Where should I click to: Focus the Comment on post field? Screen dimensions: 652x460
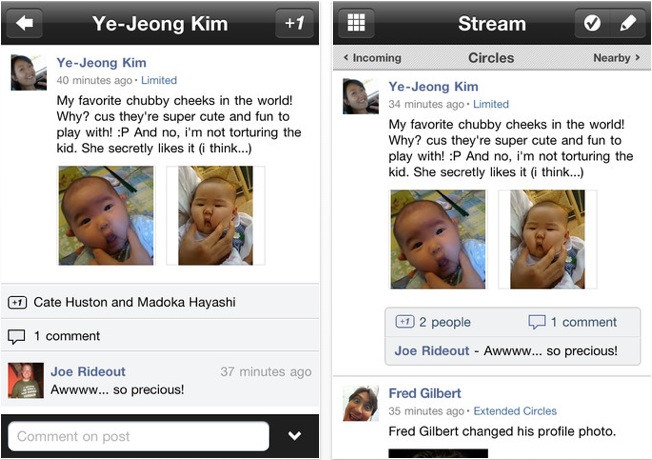click(x=138, y=436)
